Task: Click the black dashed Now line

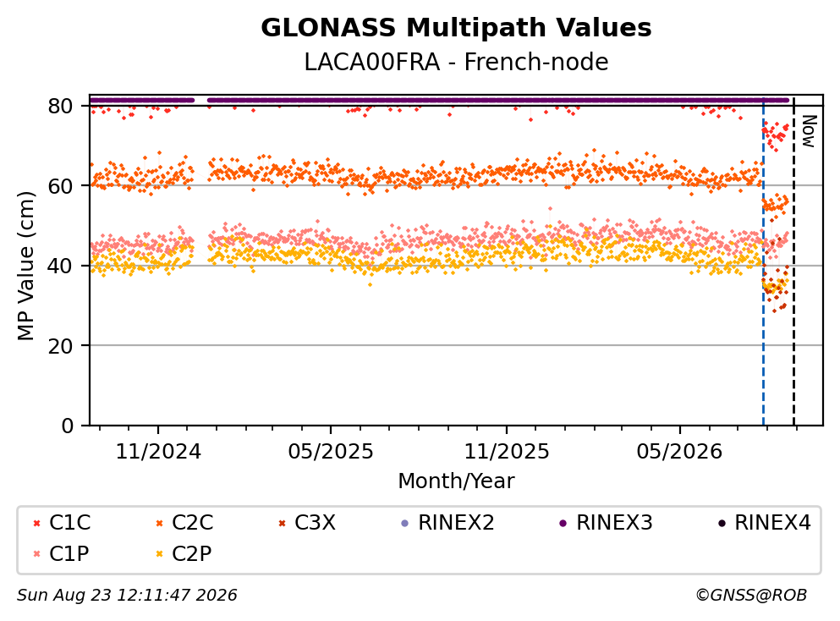Action: [793, 262]
